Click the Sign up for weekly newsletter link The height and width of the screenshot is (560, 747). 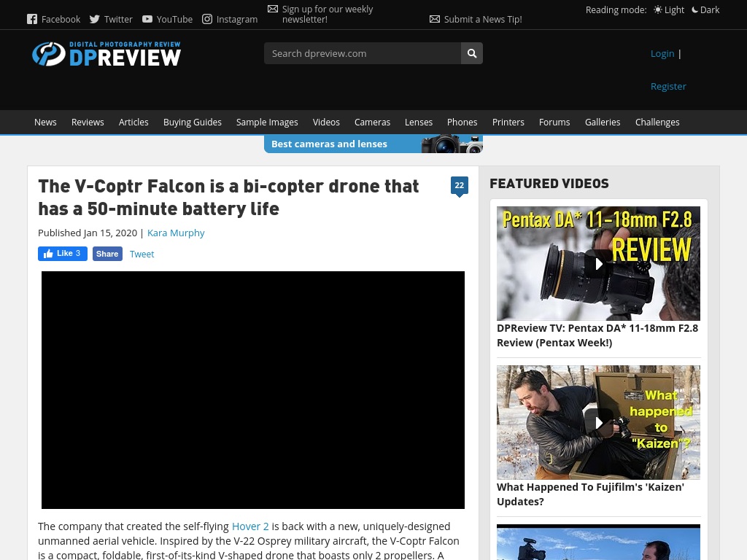(x=328, y=15)
